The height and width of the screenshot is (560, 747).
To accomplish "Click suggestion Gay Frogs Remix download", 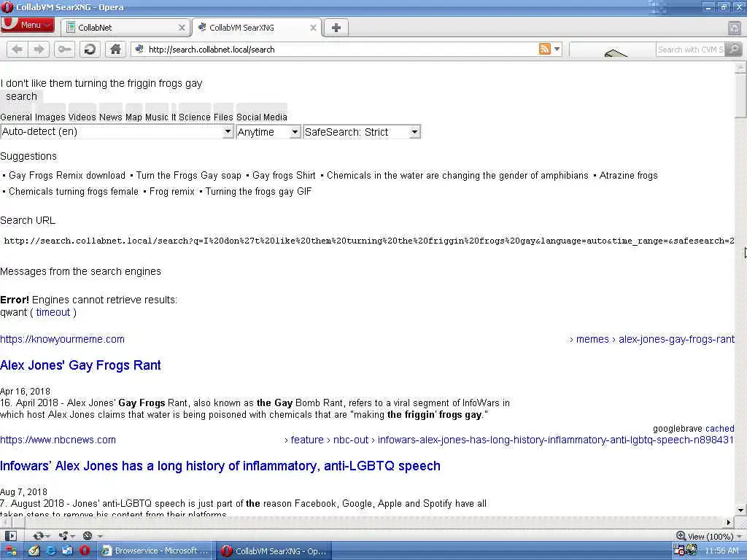I will click(x=67, y=175).
